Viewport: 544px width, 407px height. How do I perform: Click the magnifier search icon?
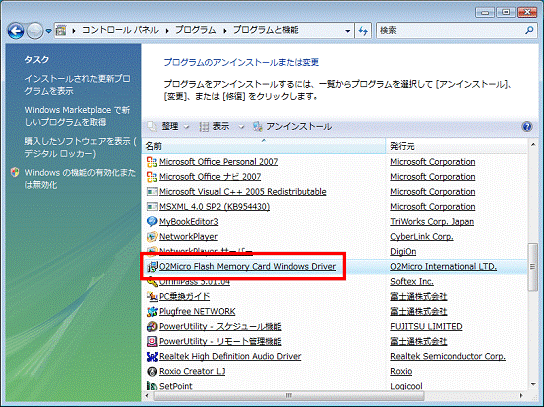pyautogui.click(x=529, y=31)
